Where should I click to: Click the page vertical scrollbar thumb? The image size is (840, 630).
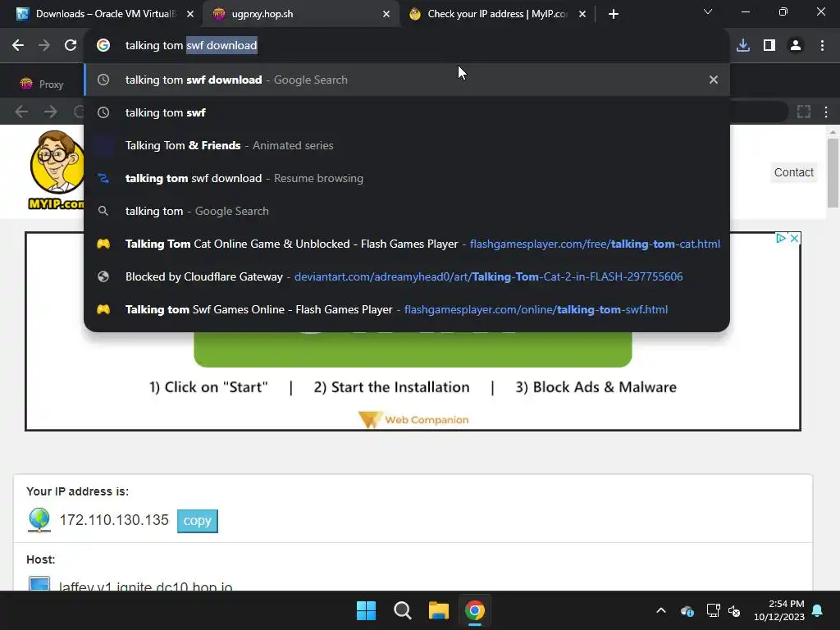click(833, 172)
